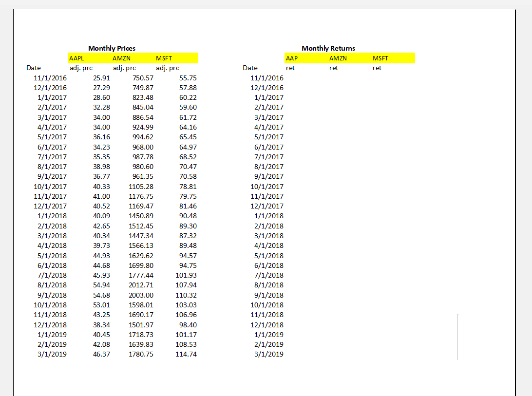This screenshot has height=396, width=532.
Task: Click the adj. prc label under AAPL
Action: point(81,68)
